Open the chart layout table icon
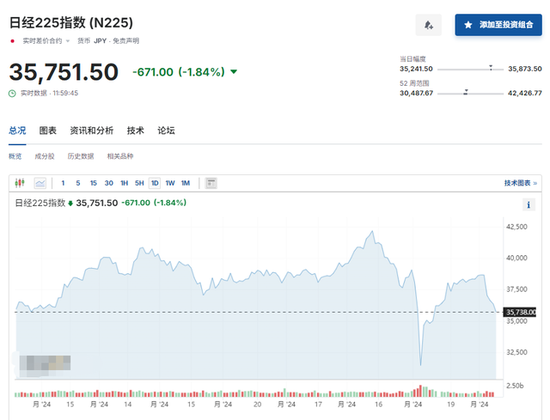Viewport: 550px width, 420px height. coord(211,183)
